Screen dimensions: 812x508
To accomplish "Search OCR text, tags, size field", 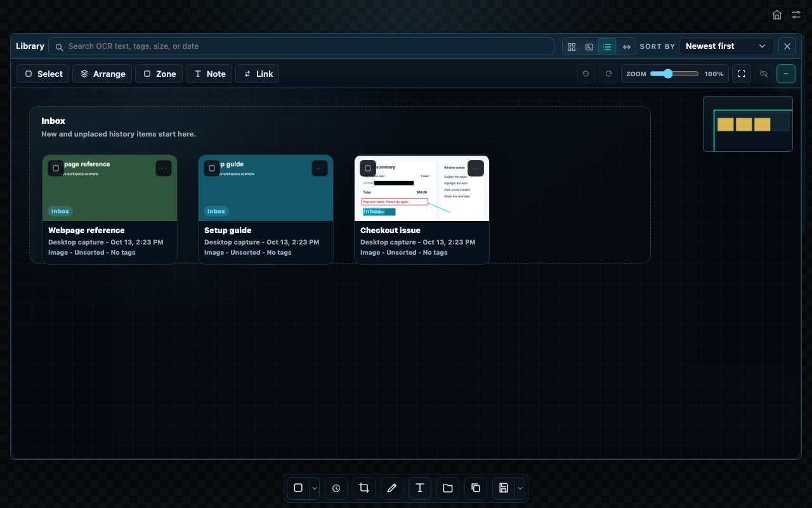I will tap(301, 46).
